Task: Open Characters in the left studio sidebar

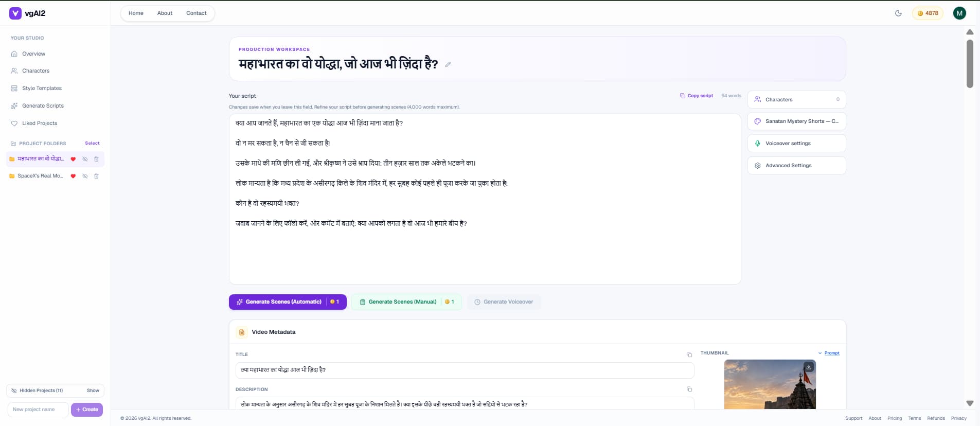Action: click(35, 71)
